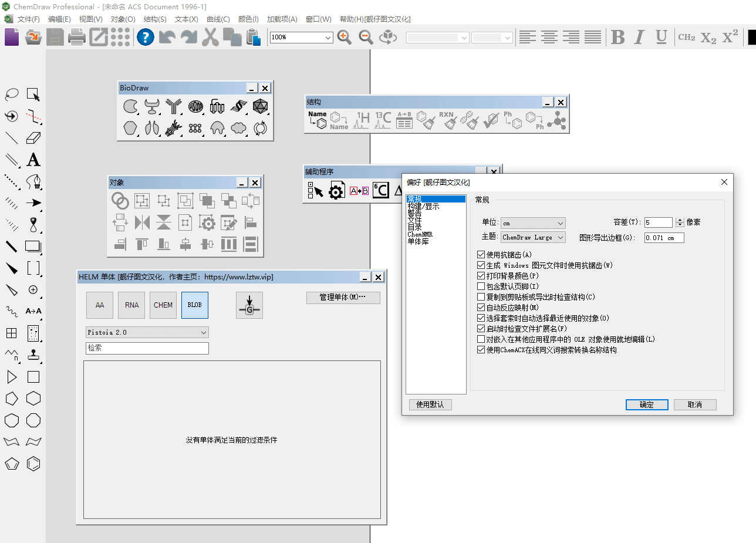This screenshot has height=543, width=756.
Task: Open the 编辑(E) menu
Action: [59, 19]
